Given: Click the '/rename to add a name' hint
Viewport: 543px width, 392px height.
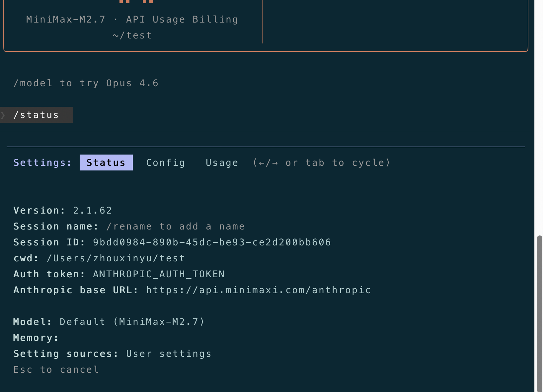Looking at the screenshot, I should click(x=175, y=226).
